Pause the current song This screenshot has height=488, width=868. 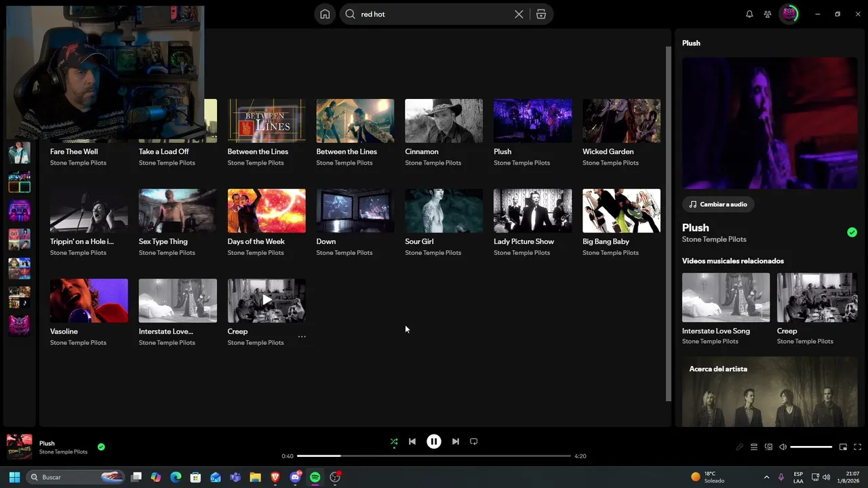point(434,442)
